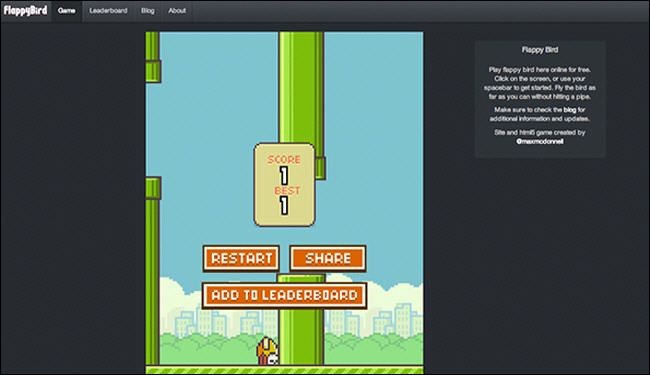Click ADD TO LEADERBOARD button
Screen dimensions: 650x375
point(284,295)
